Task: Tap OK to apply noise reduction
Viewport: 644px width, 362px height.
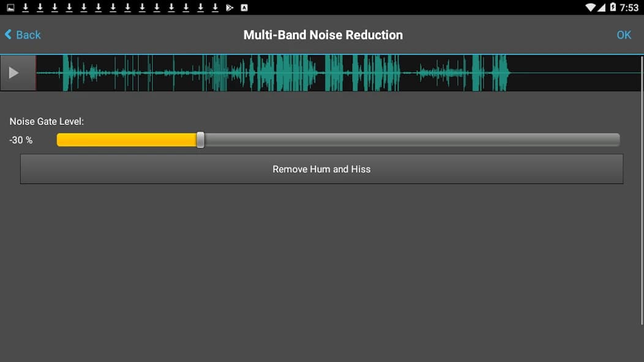Action: point(624,35)
